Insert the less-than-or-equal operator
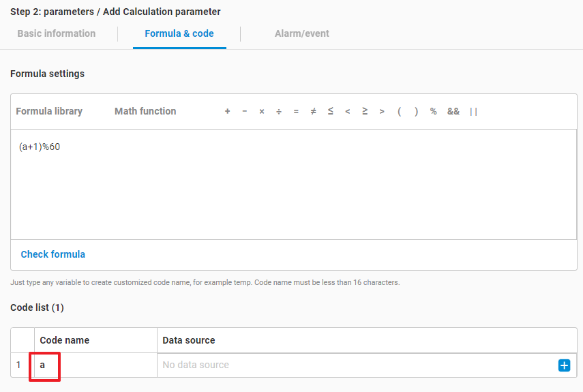583x392 pixels. 331,112
